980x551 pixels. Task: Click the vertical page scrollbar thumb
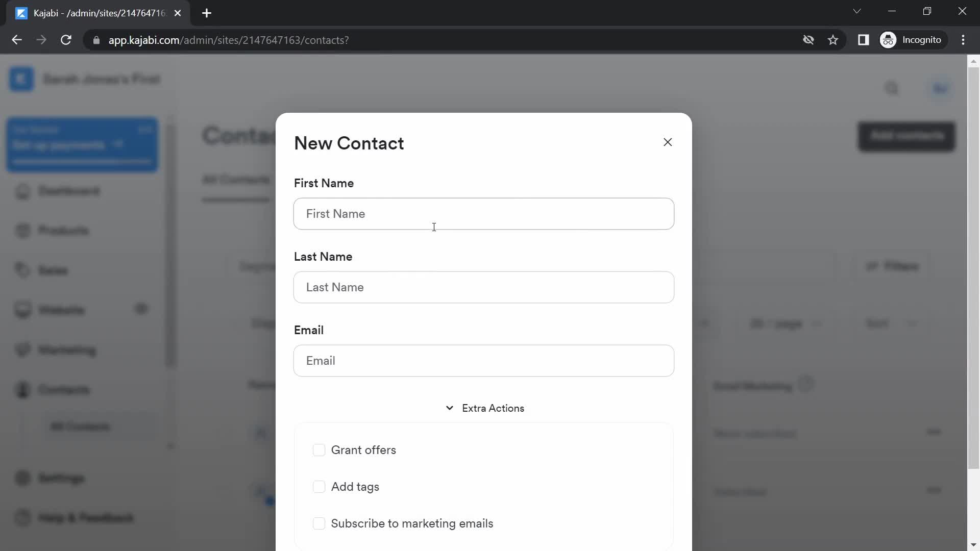coord(973,268)
